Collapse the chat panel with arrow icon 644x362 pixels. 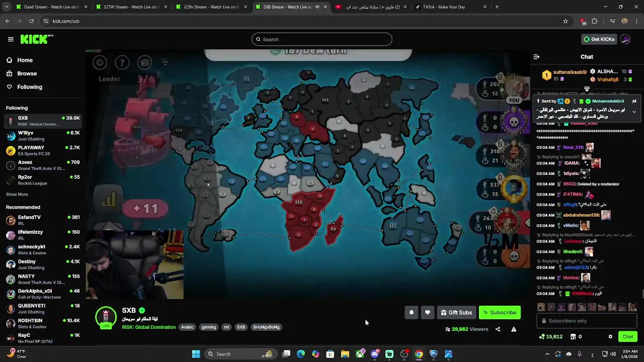pyautogui.click(x=536, y=57)
